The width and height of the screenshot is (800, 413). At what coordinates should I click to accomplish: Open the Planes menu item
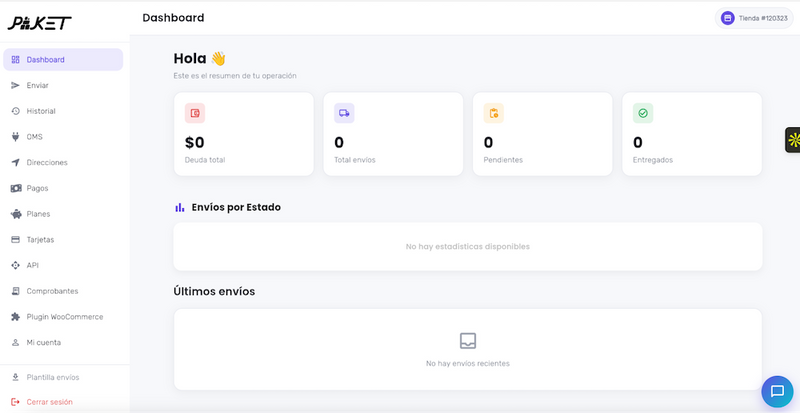[63, 214]
